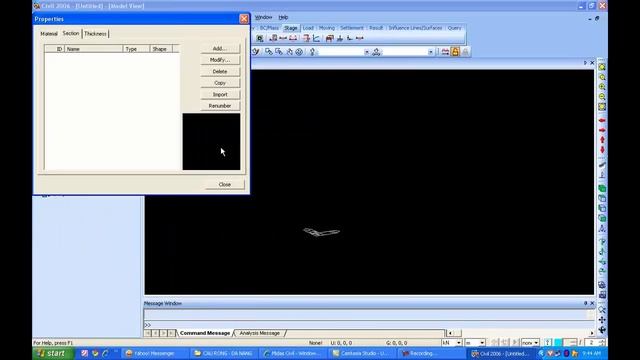Click the zoom out magnifier on right toolbar
Image resolution: width=640 pixels, height=360 pixels.
602,97
